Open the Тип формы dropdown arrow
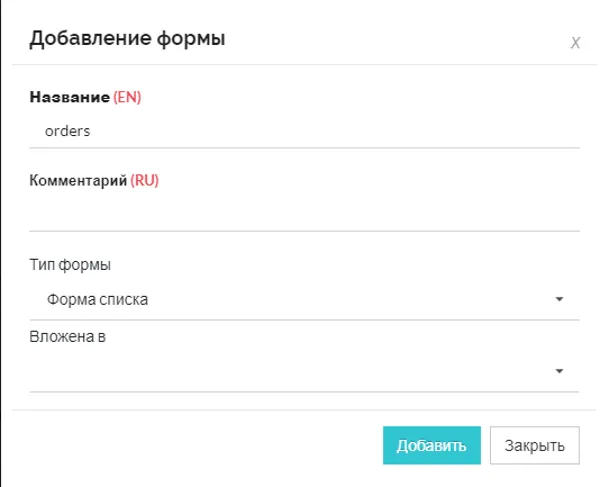The image size is (600, 487). (559, 299)
